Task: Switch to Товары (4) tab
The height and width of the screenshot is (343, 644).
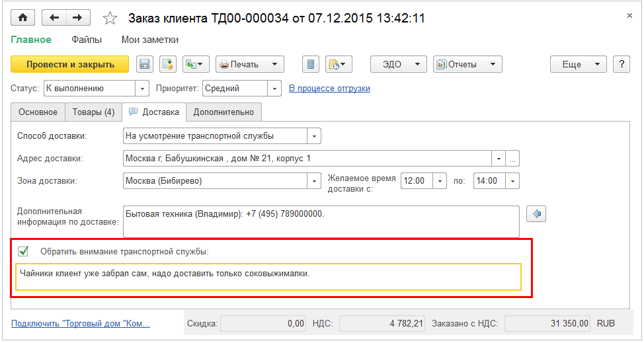Action: coord(94,112)
